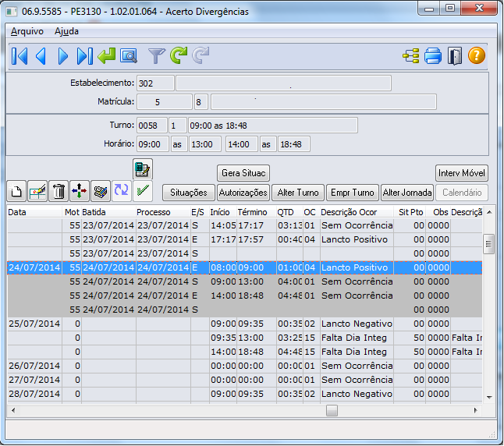Select the 25/07/2014 date cell

click(x=34, y=324)
